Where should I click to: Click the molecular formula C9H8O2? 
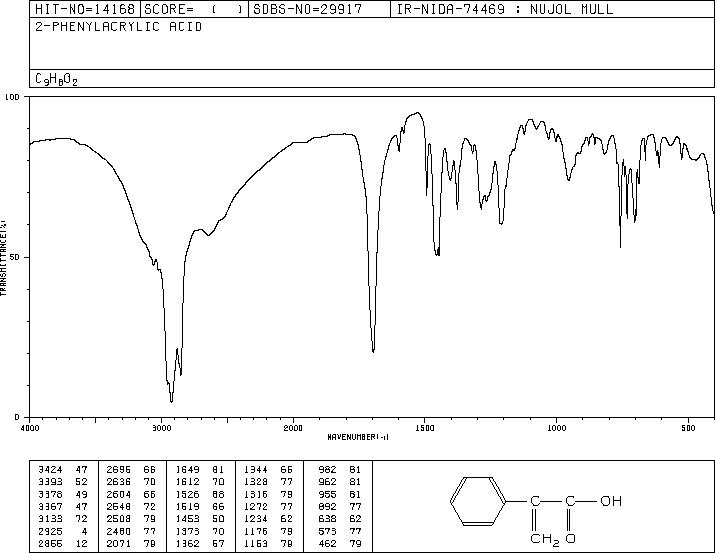57,79
